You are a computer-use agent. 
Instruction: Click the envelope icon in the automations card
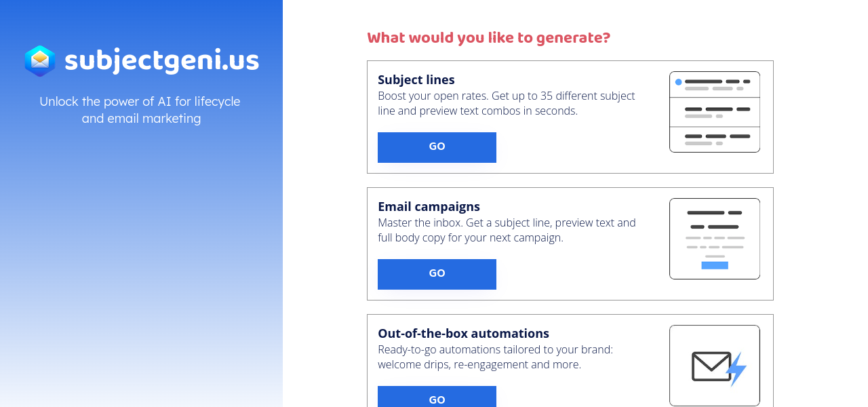point(711,366)
